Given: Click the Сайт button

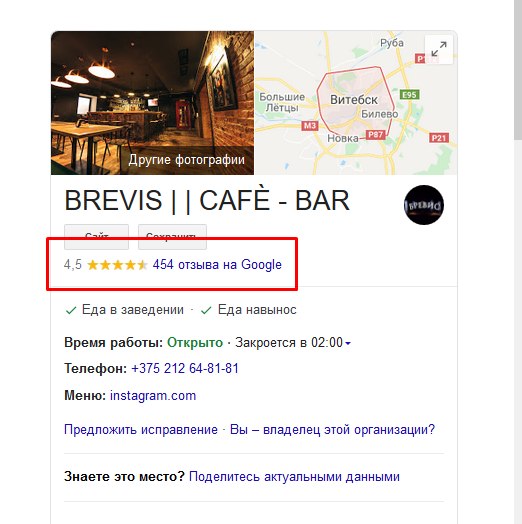Looking at the screenshot, I should click(97, 237).
